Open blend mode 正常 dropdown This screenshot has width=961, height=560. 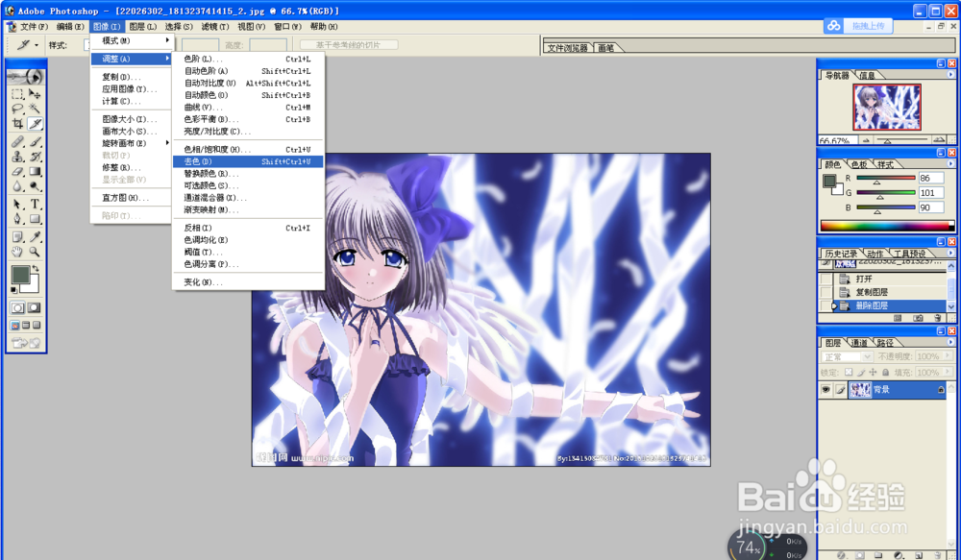(x=847, y=356)
